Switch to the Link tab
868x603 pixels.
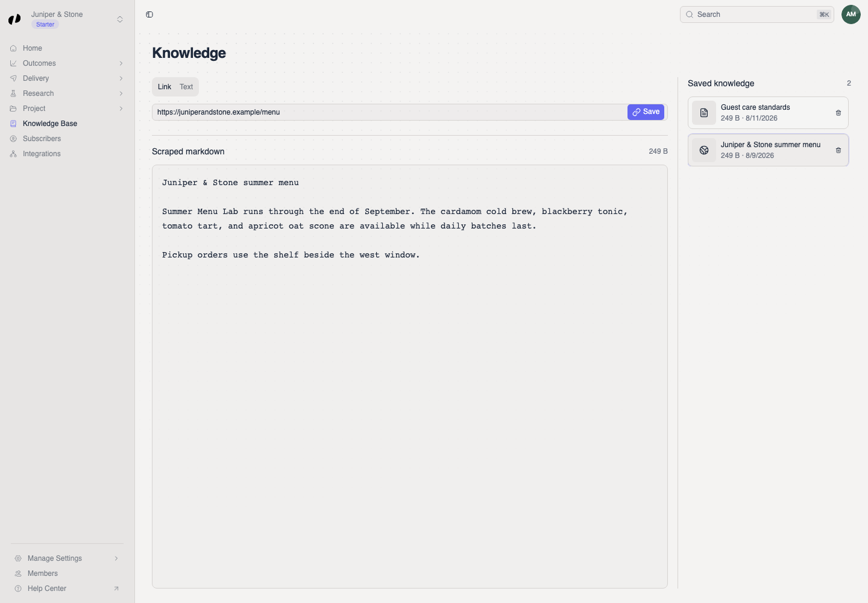(165, 87)
